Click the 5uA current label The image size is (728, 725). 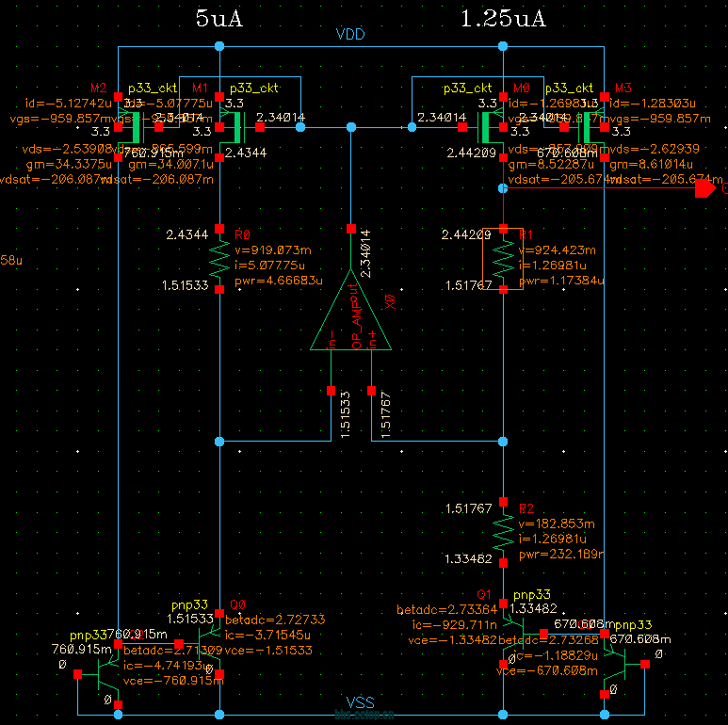pos(218,19)
